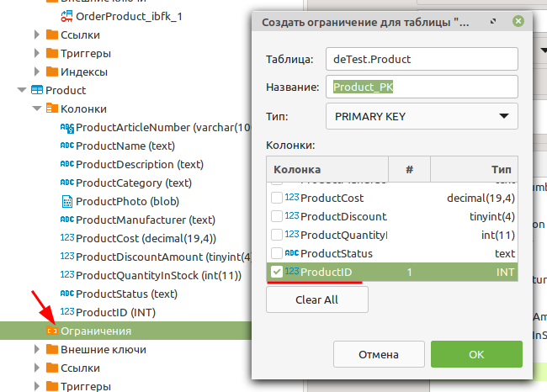Click the Название field containing Product_PK
Image resolution: width=547 pixels, height=392 pixels.
[421, 87]
